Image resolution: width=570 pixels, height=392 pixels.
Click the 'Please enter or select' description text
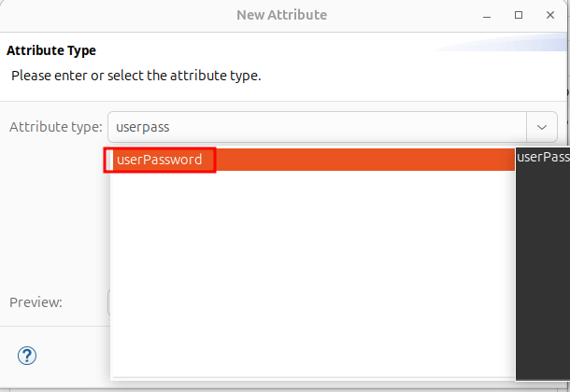135,75
